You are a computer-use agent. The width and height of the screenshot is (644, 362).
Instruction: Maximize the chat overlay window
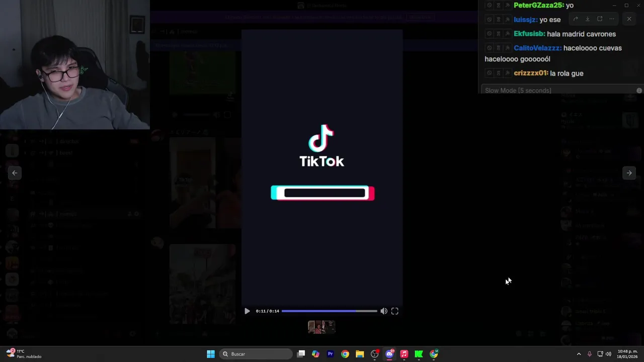pyautogui.click(x=626, y=5)
